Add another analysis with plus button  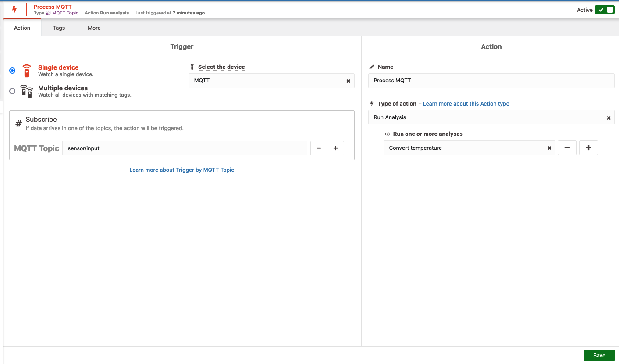pos(588,148)
